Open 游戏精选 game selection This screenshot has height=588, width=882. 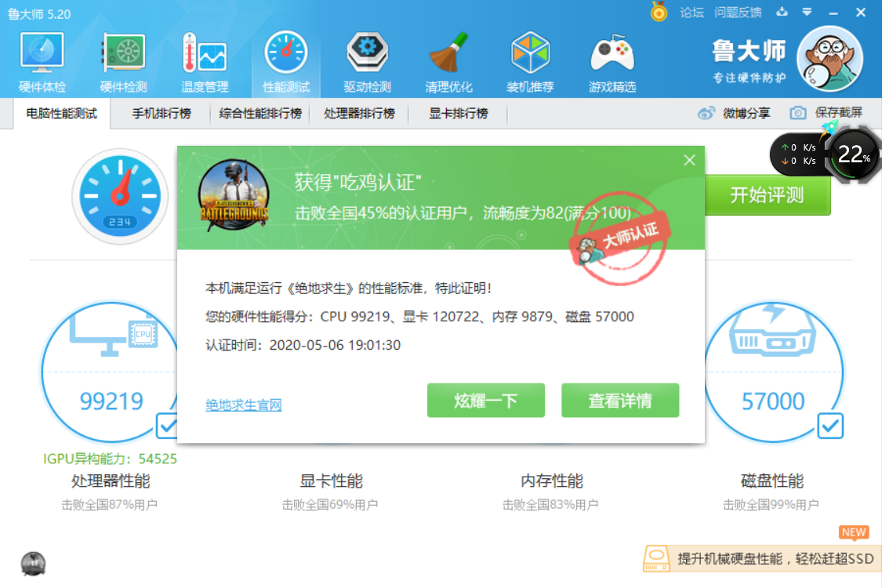tap(612, 63)
